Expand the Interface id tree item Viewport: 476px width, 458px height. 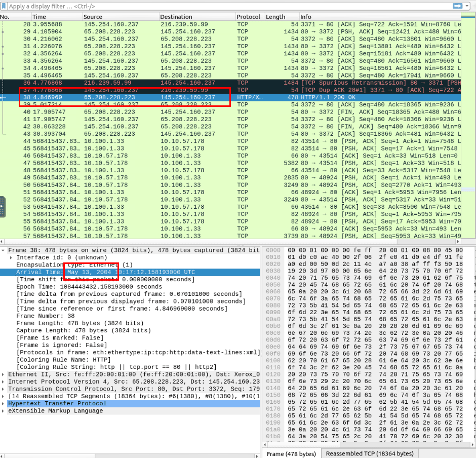click(x=12, y=257)
